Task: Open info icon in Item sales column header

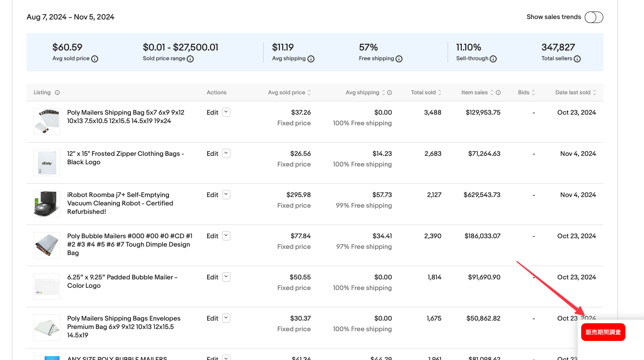Action: (498, 93)
